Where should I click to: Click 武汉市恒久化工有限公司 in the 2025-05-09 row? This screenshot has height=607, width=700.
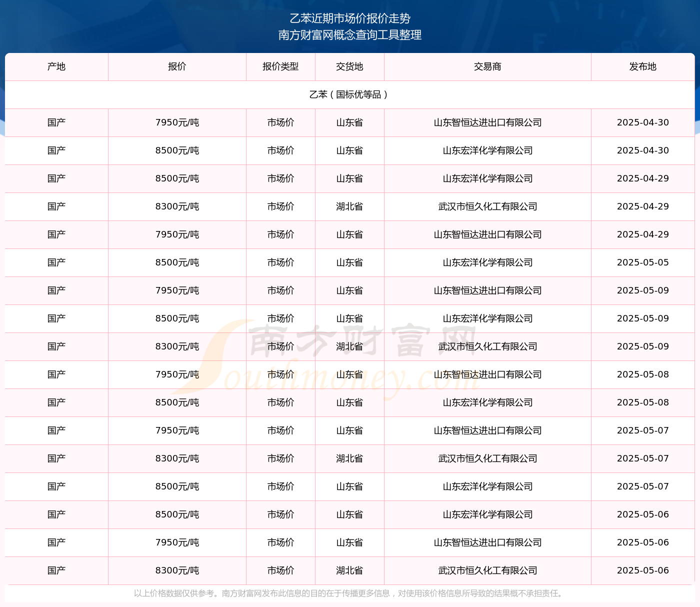tap(487, 346)
